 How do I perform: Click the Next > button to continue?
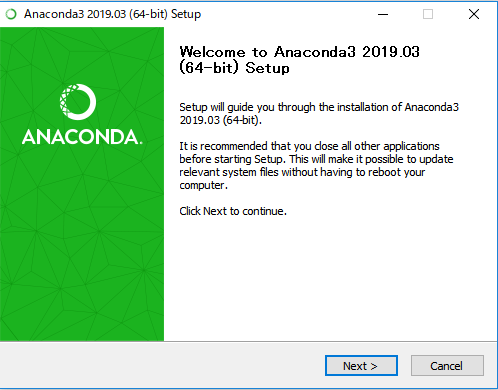pyautogui.click(x=361, y=366)
